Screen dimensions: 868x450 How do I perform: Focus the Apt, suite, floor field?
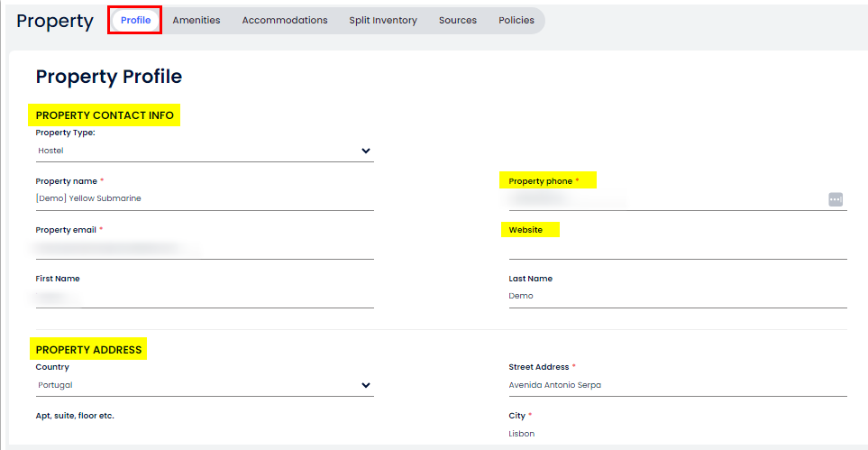[204, 433]
